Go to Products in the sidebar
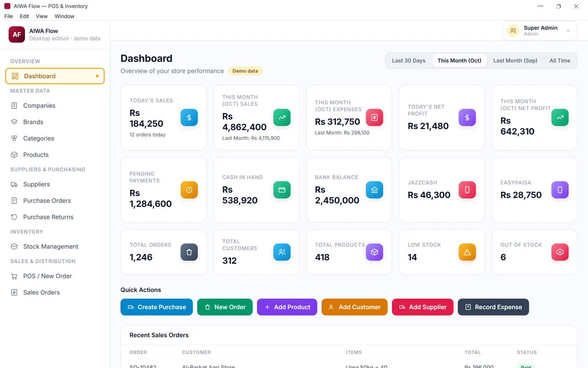The width and height of the screenshot is (588, 368). click(x=55, y=155)
